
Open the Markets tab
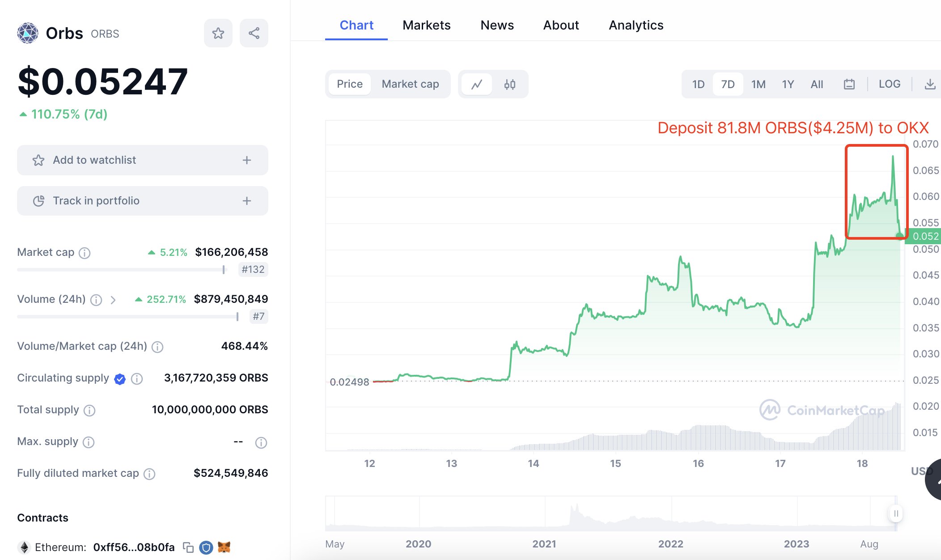coord(426,25)
